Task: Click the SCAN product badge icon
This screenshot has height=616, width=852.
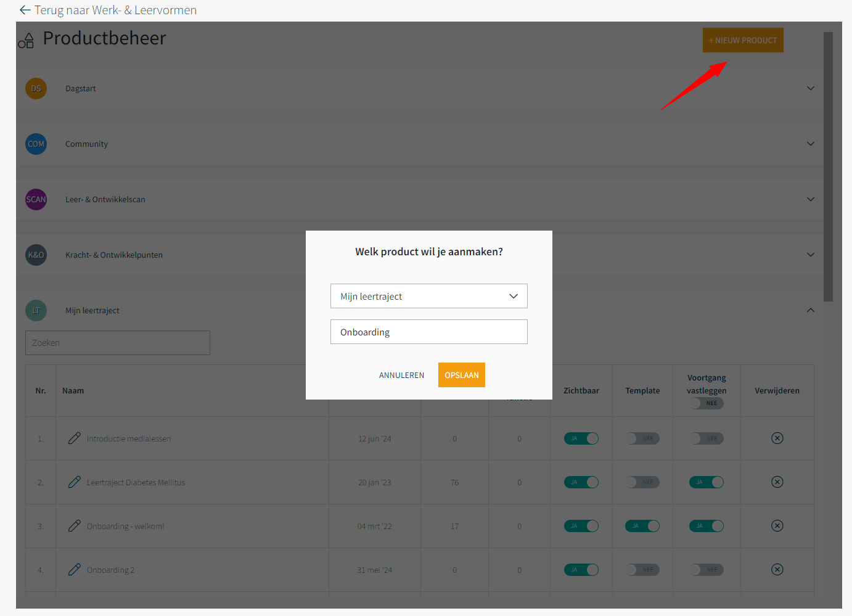Action: pyautogui.click(x=36, y=199)
